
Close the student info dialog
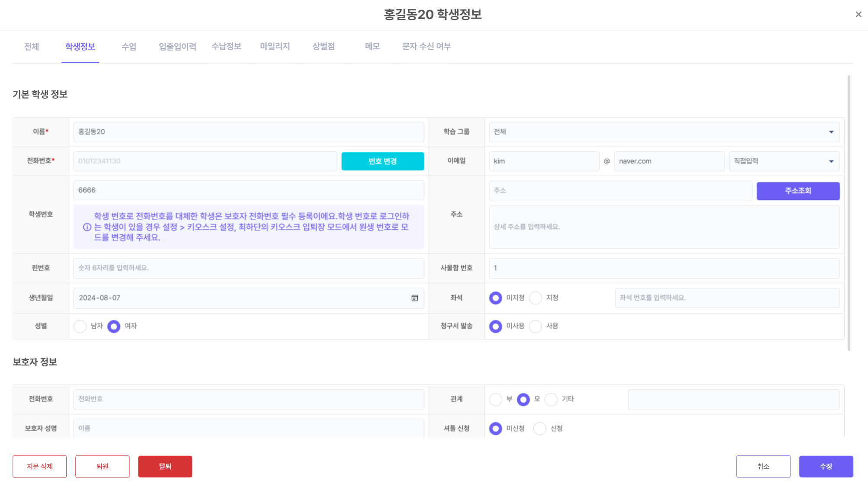click(858, 14)
